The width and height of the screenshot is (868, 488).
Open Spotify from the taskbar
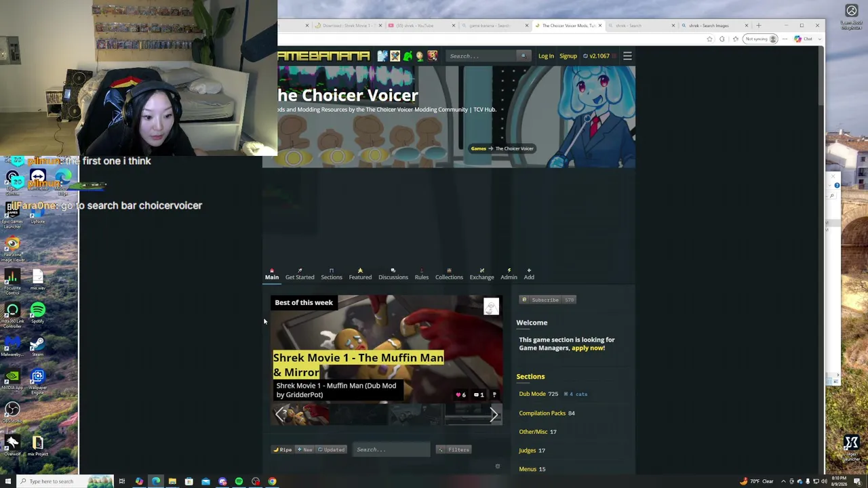click(x=239, y=481)
